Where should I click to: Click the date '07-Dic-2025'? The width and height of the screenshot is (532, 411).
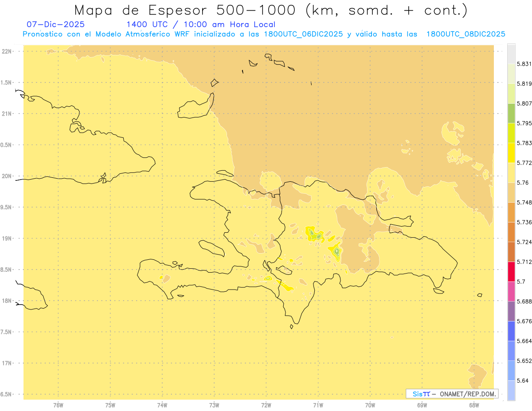click(55, 24)
